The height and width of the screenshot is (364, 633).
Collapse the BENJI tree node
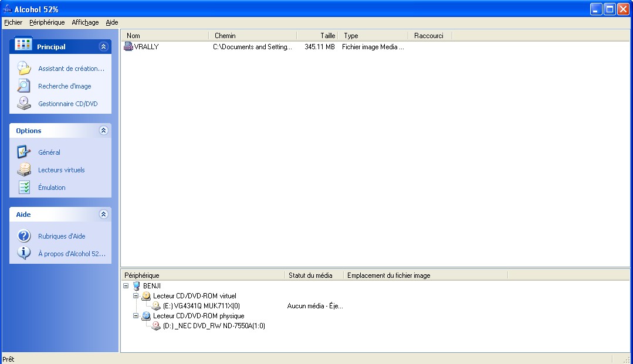tap(126, 285)
